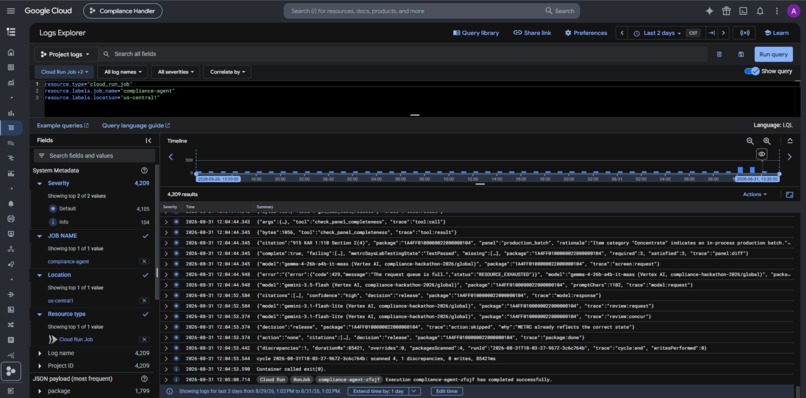This screenshot has height=398, width=806.
Task: Open the three-dot more options menu
Action: tap(776, 11)
